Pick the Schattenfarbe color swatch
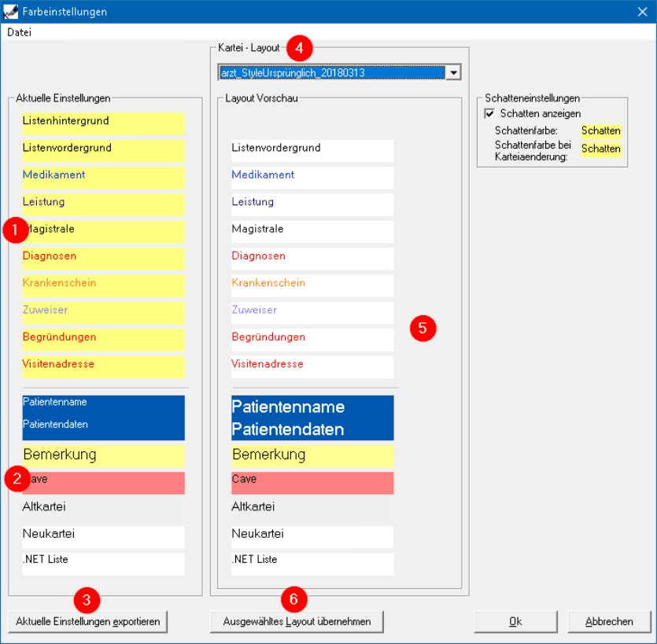The width and height of the screenshot is (657, 644). [x=601, y=131]
